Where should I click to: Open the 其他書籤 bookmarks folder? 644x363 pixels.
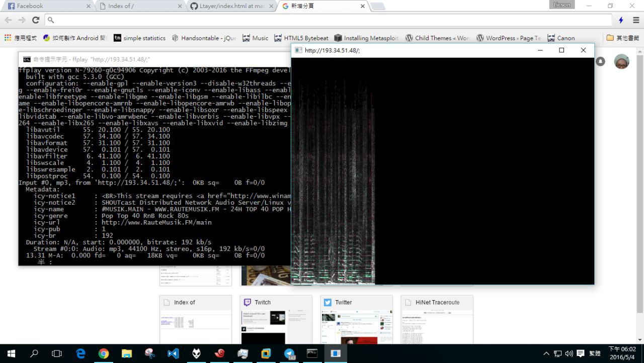622,38
